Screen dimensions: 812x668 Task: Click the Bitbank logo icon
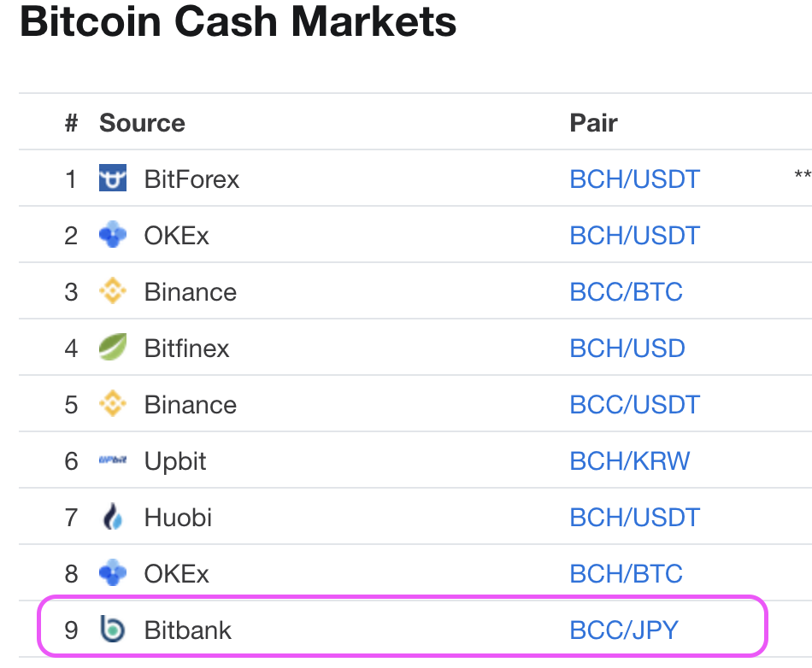click(x=112, y=630)
